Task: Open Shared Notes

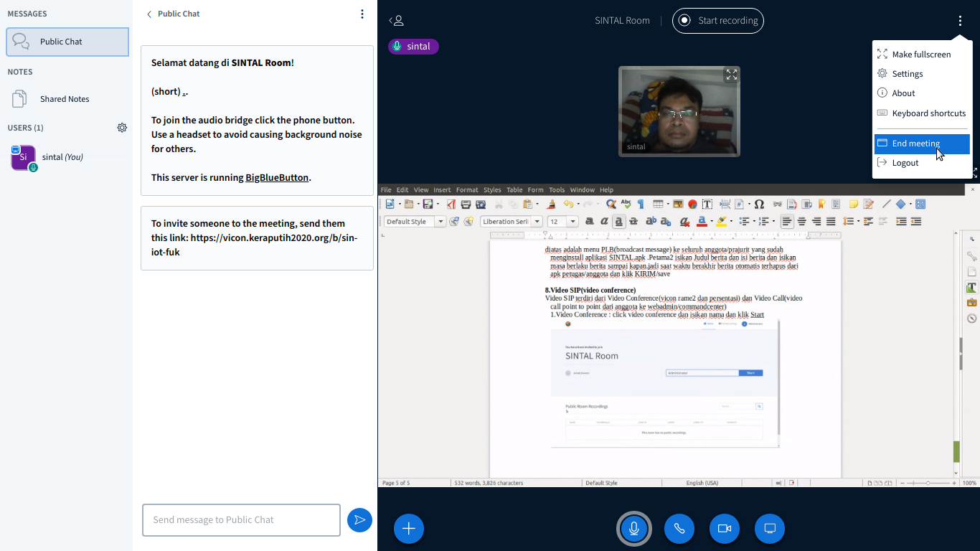Action: [65, 99]
